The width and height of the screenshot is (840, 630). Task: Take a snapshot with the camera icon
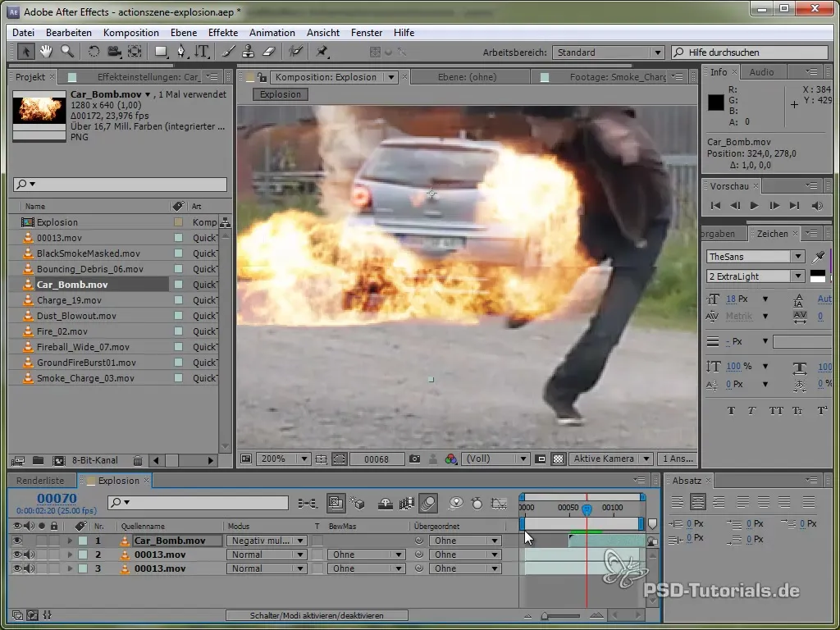point(414,459)
